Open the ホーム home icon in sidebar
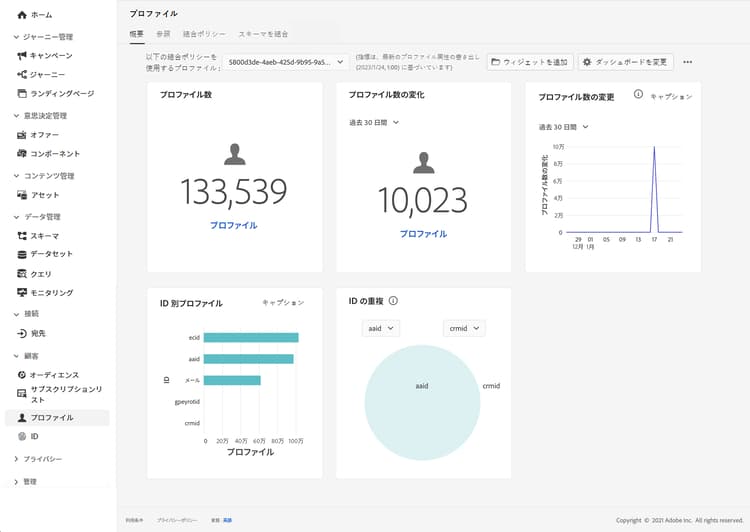 tap(22, 15)
